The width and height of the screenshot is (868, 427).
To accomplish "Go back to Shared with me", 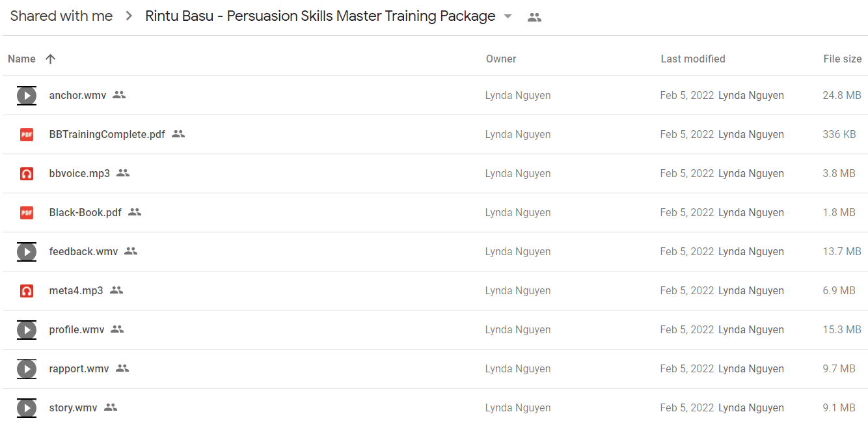I will (x=61, y=16).
